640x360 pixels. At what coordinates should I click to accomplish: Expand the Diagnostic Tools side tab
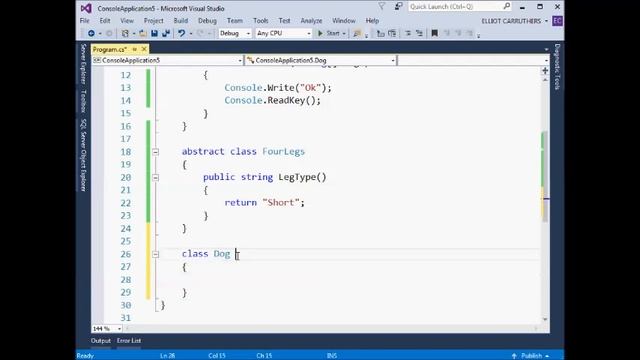coord(557,67)
